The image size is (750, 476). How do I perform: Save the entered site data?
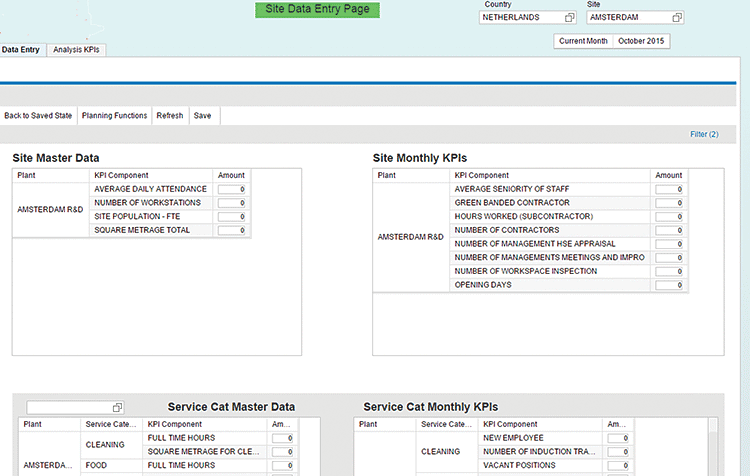202,116
